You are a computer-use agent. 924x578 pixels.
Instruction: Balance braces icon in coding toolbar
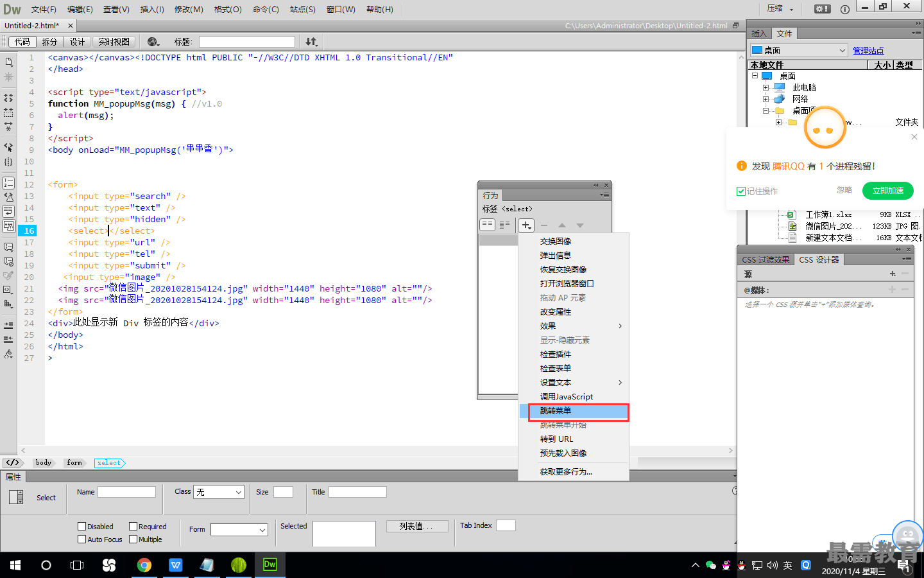tap(8, 162)
